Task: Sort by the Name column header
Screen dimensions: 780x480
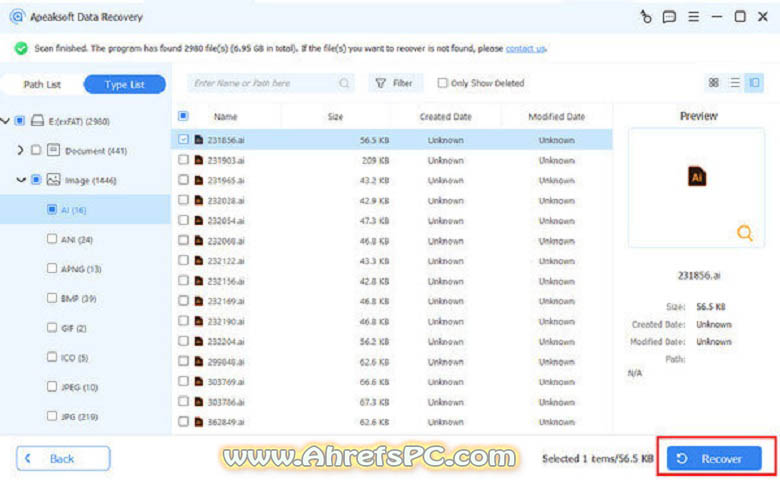Action: click(225, 116)
